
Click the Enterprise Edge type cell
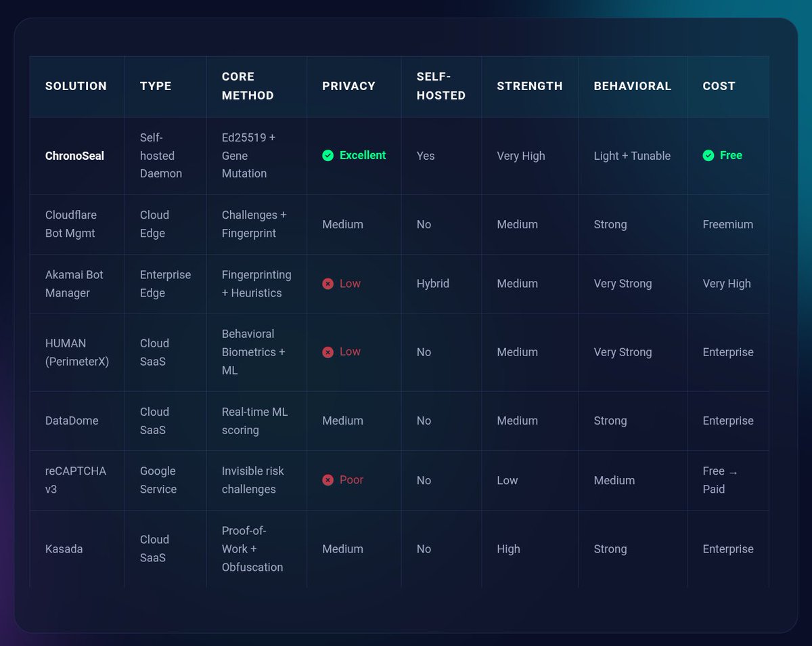tap(166, 284)
